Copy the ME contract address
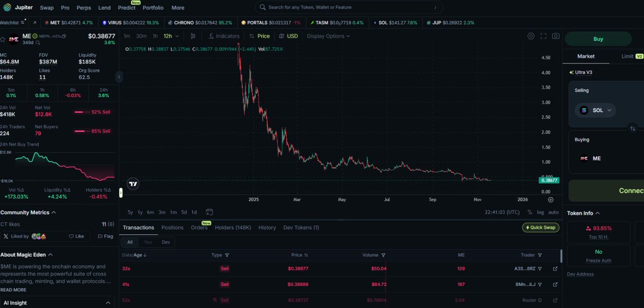This screenshot has width=644, height=308. pos(64,36)
